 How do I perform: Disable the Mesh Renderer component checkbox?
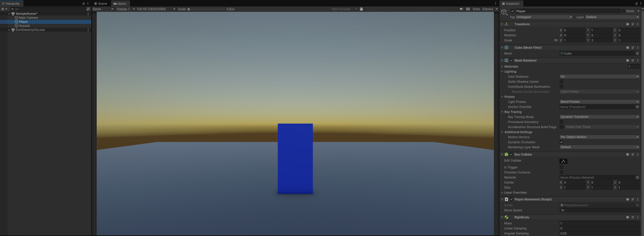pyautogui.click(x=511, y=60)
